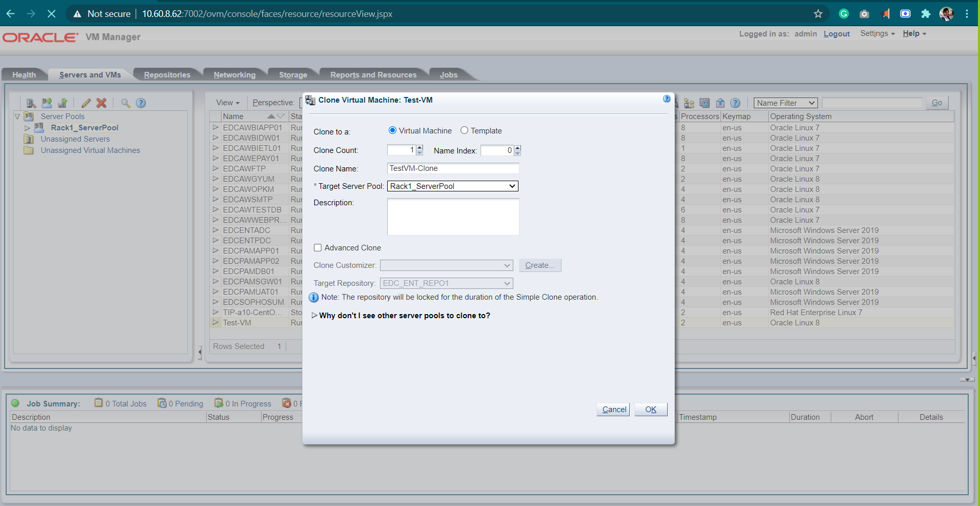Viewport: 980px width, 506px height.
Task: Switch to the Reports and Resources tab
Action: [x=373, y=75]
